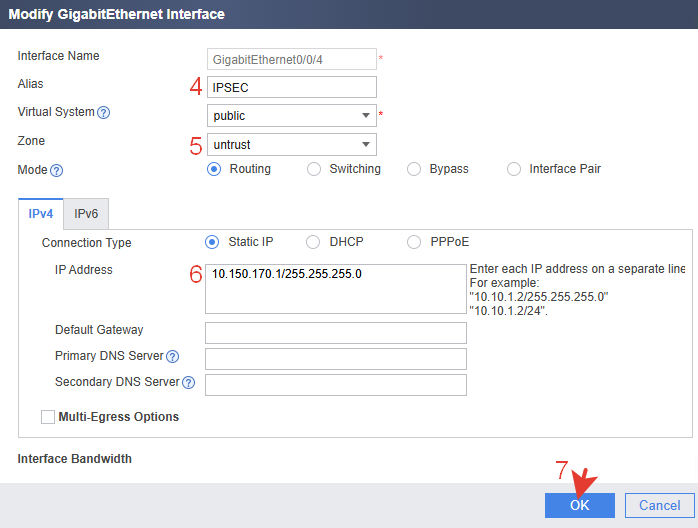Viewport: 698px width, 528px height.
Task: Choose Bypass mode option
Action: click(413, 169)
